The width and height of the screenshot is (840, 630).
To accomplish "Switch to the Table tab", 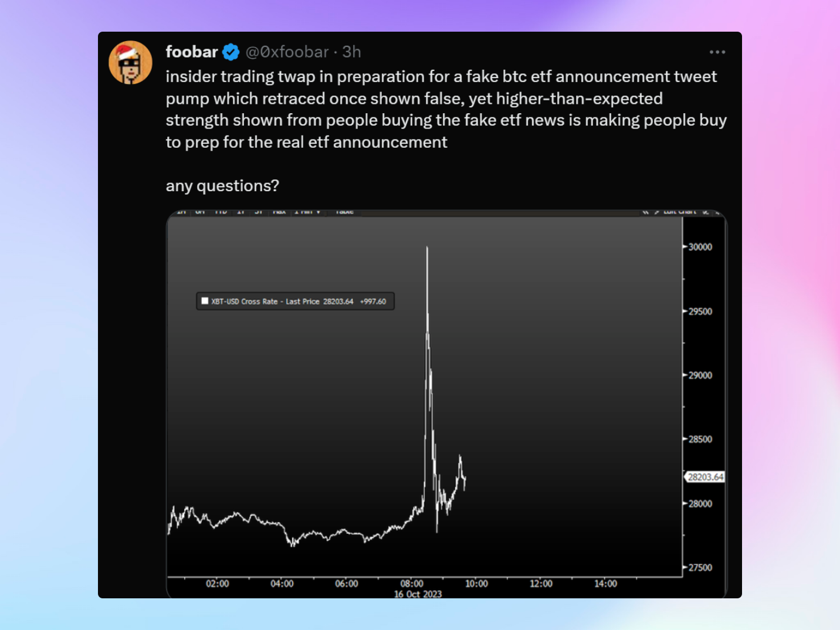I will 344,212.
